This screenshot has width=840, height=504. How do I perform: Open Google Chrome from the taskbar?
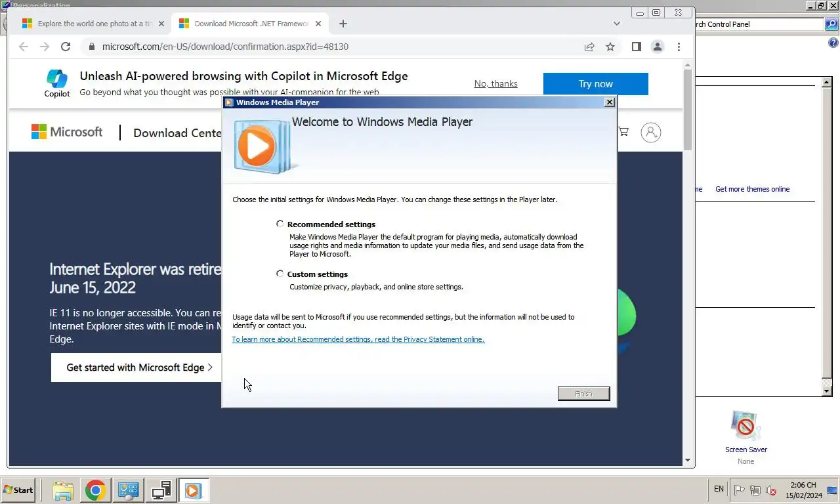95,490
